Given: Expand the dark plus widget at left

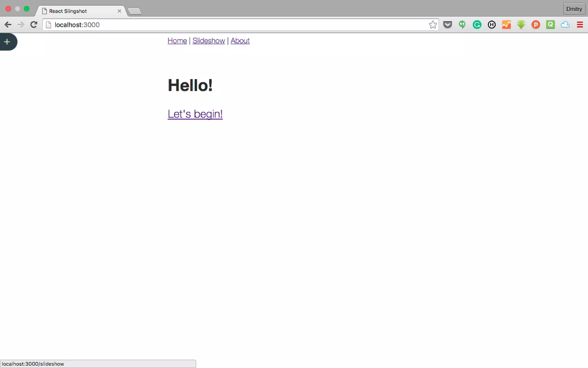Looking at the screenshot, I should pos(7,42).
